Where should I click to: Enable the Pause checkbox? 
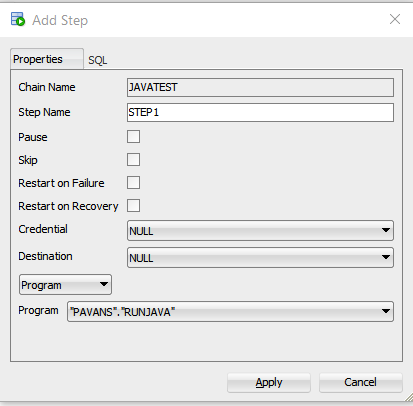point(133,137)
